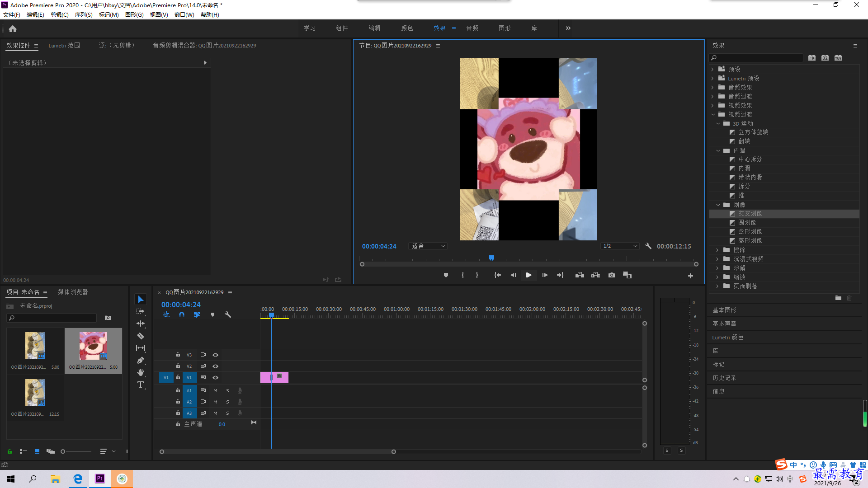Mute audio track A1
Viewport: 868px width, 488px height.
(x=215, y=390)
